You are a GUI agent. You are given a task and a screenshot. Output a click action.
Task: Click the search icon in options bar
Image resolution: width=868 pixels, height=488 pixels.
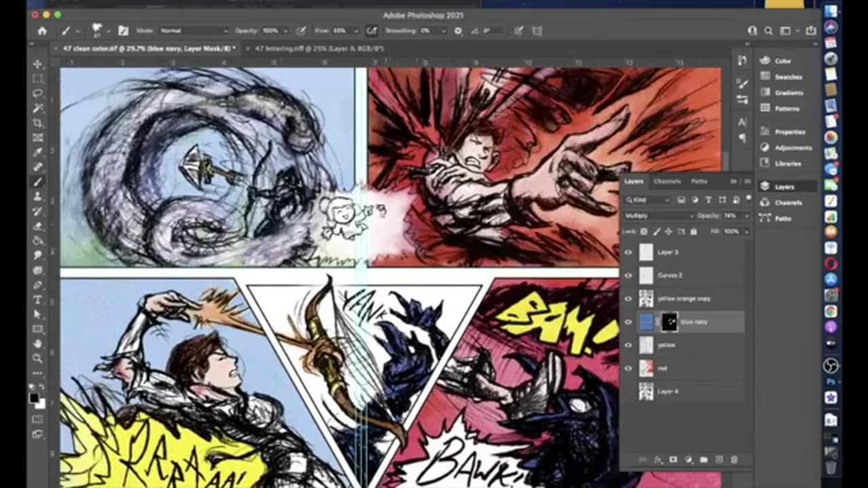coord(768,30)
